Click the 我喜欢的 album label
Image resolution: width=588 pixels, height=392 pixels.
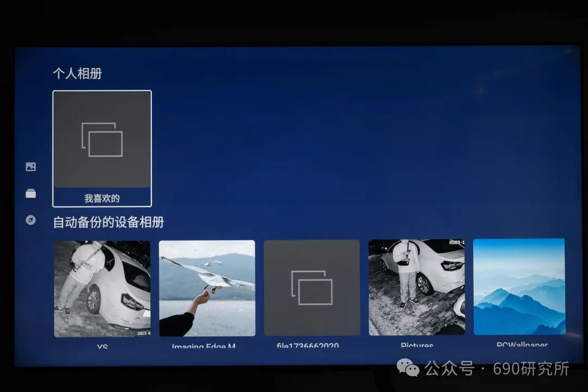click(102, 199)
